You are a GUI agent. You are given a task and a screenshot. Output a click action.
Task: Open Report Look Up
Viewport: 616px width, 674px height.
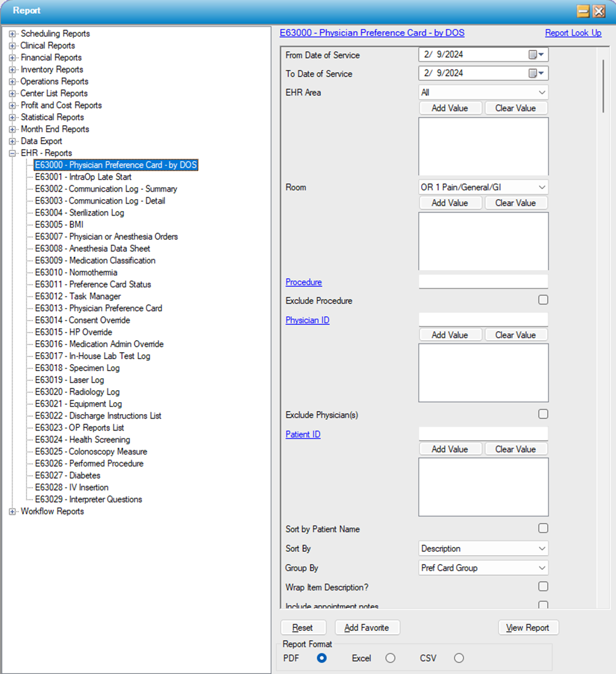pos(573,32)
